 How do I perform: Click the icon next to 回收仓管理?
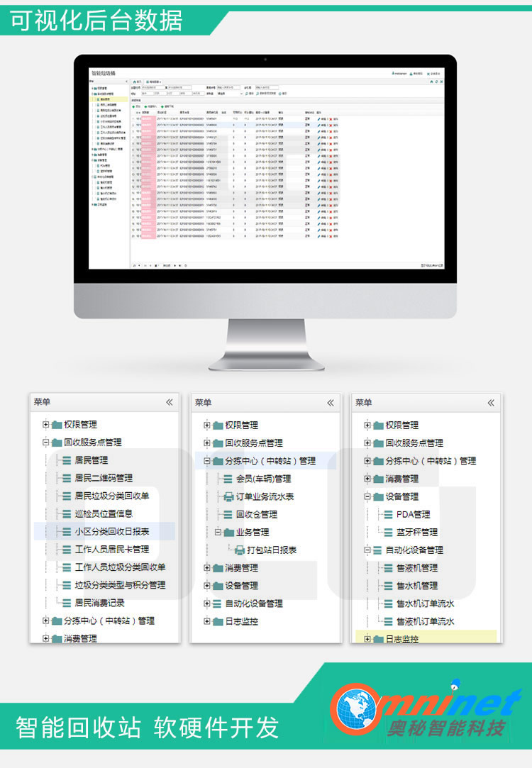pyautogui.click(x=228, y=514)
